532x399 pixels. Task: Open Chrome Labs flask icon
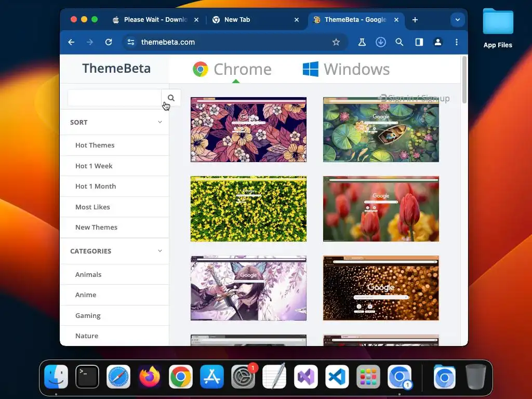[362, 42]
